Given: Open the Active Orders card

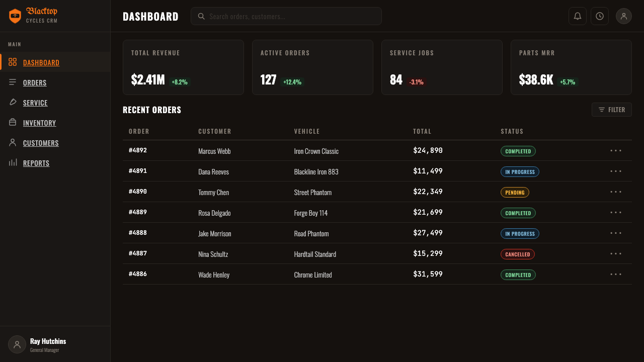Looking at the screenshot, I should 312,67.
